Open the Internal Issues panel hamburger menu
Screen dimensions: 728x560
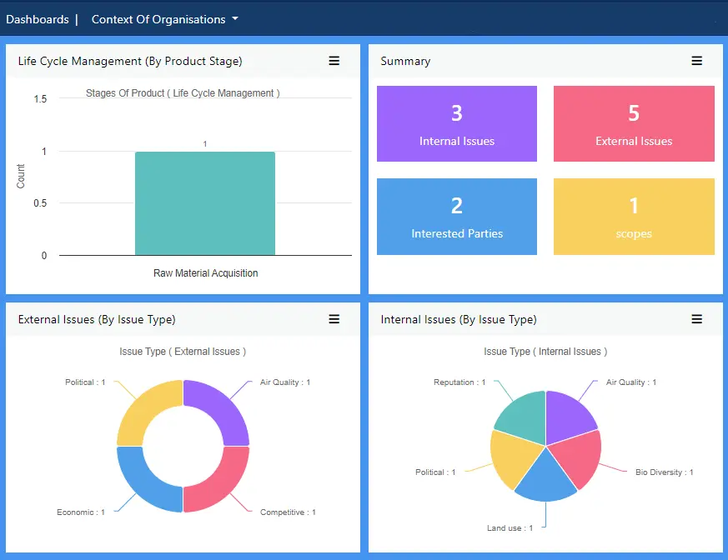[x=696, y=319]
